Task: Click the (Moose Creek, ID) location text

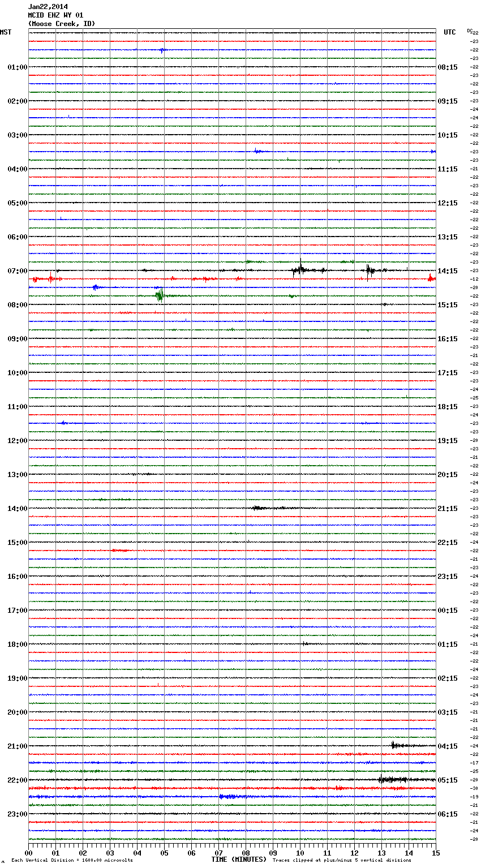Action: [62, 24]
